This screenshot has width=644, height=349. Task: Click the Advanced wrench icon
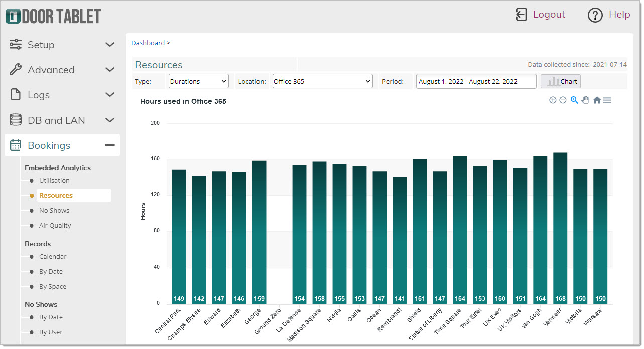click(16, 70)
